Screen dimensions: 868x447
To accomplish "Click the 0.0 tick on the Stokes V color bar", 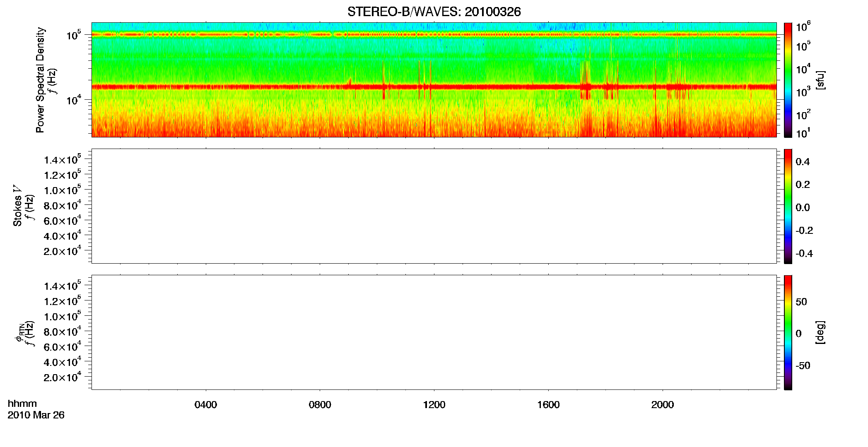I will [x=803, y=208].
